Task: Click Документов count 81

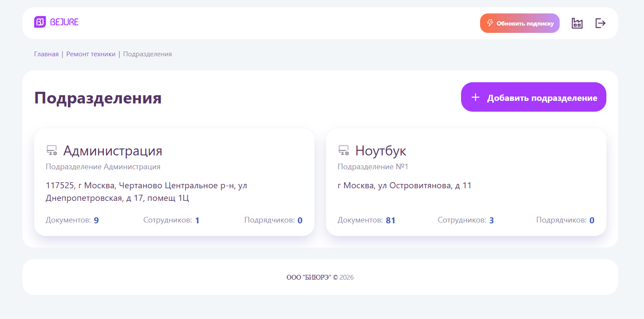Action: tap(391, 220)
